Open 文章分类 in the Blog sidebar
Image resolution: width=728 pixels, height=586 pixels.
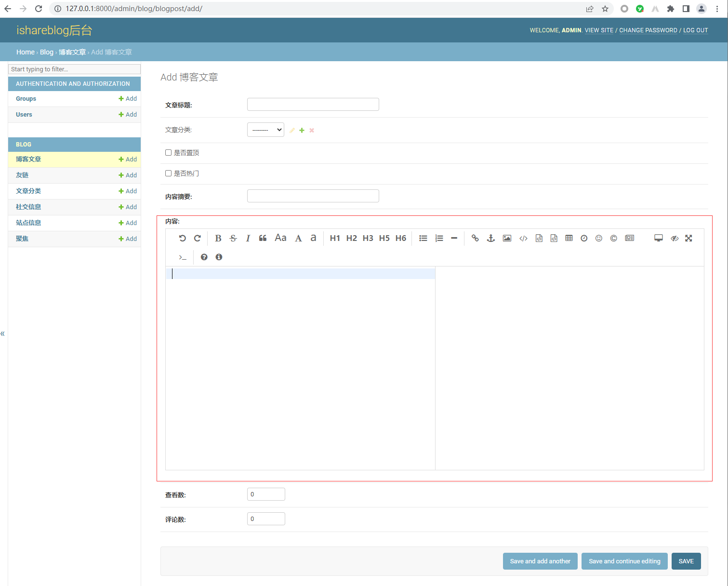(28, 191)
